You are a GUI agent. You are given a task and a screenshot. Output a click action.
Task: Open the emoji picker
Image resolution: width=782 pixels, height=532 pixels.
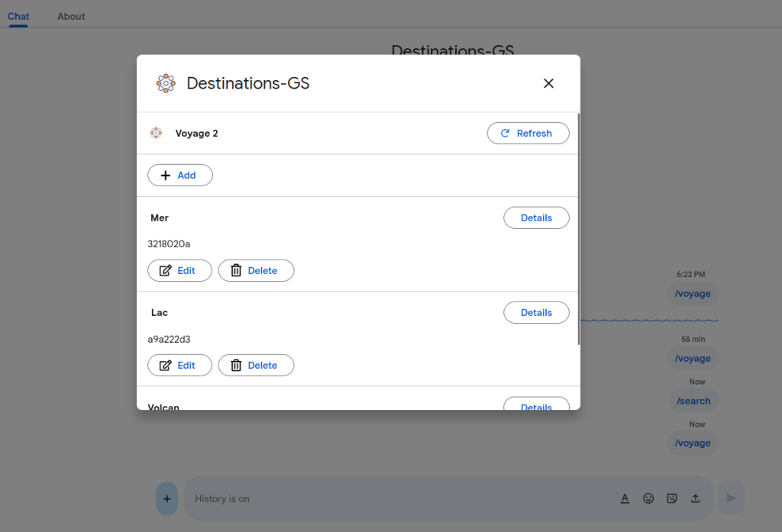(648, 498)
